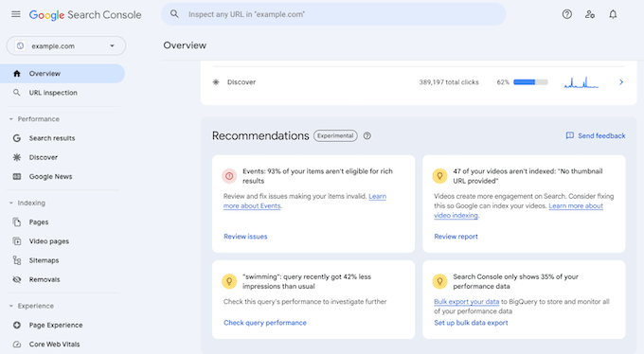Collapse the Experience sidebar section

(11, 306)
